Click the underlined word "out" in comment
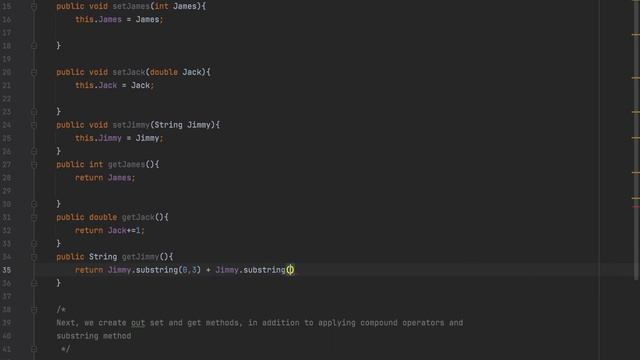640x360 pixels. pos(138,323)
